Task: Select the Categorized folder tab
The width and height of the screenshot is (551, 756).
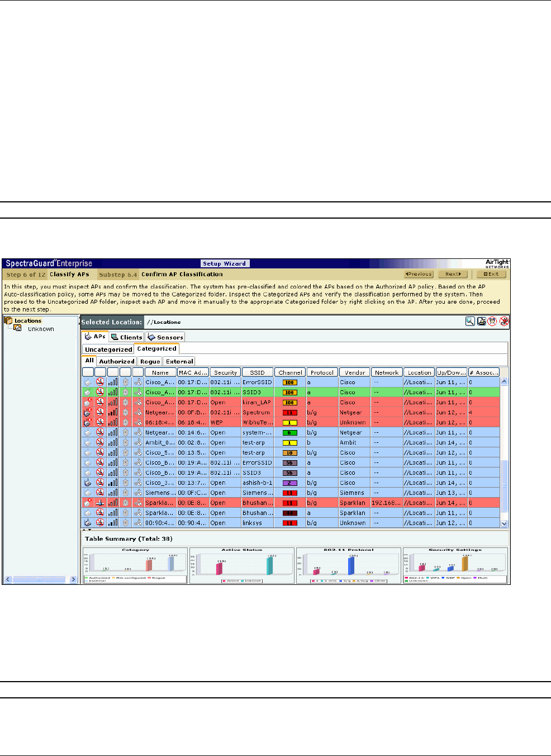Action: (x=156, y=348)
